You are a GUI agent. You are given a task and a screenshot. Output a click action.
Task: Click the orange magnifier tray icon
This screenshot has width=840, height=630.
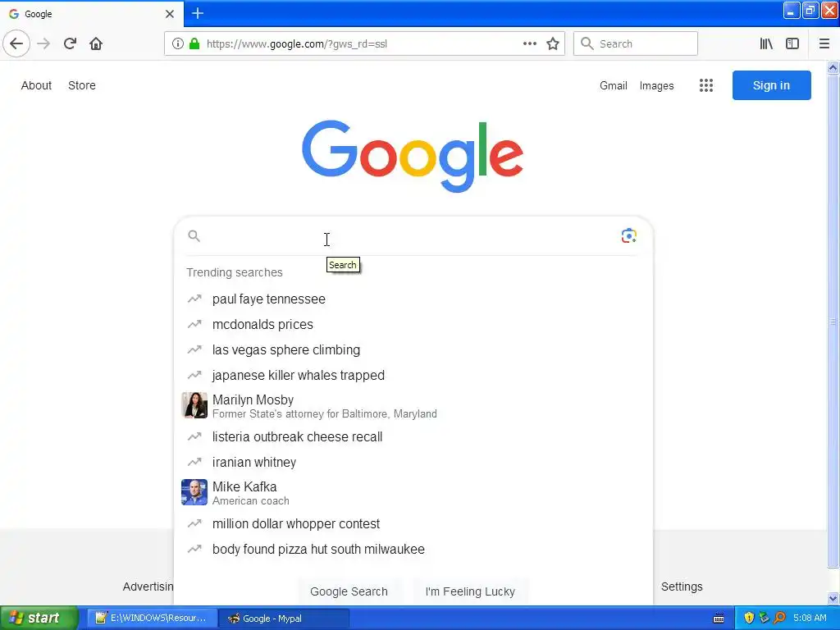coord(780,618)
